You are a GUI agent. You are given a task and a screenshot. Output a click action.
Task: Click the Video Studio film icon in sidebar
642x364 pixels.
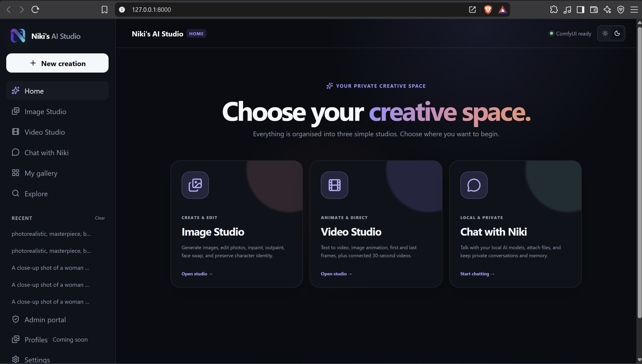[15, 132]
